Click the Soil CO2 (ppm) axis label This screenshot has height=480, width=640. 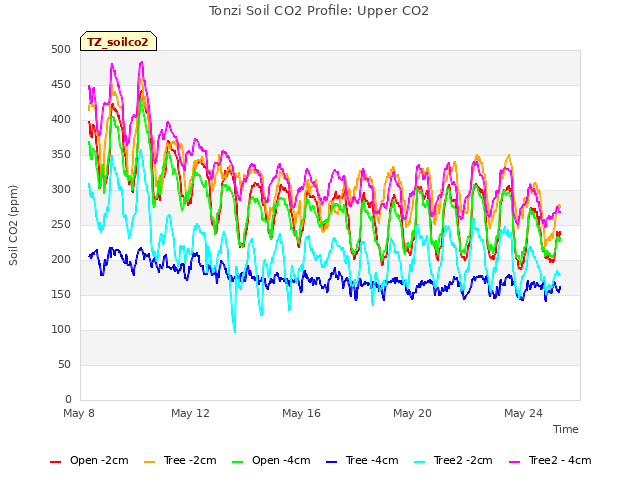[13, 225]
